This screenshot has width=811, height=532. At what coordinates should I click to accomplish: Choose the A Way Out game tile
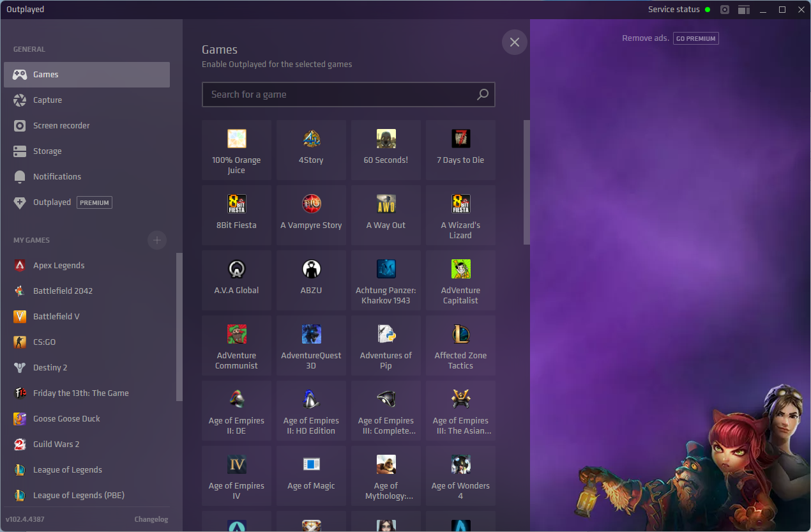(386, 215)
